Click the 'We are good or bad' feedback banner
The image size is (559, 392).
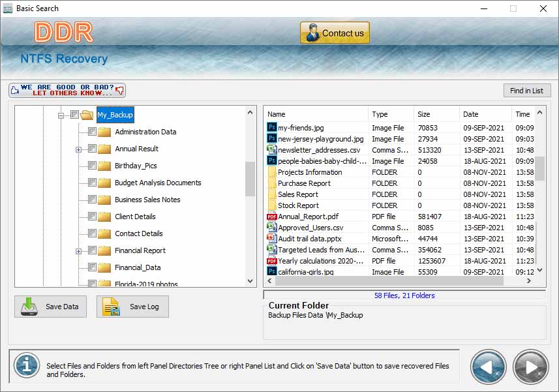[x=67, y=90]
